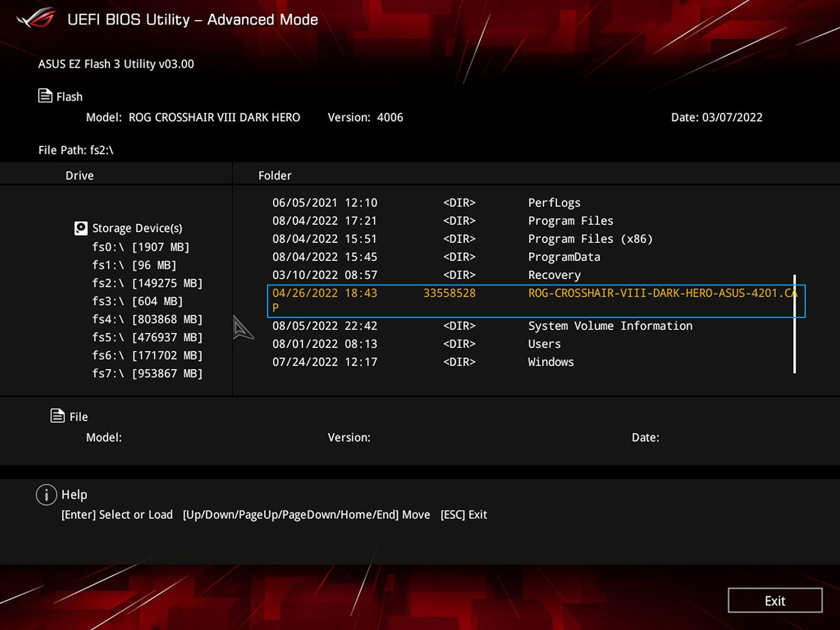The image size is (840, 630).
Task: Select the fs1:\ 96 MB drive
Action: pos(134,265)
